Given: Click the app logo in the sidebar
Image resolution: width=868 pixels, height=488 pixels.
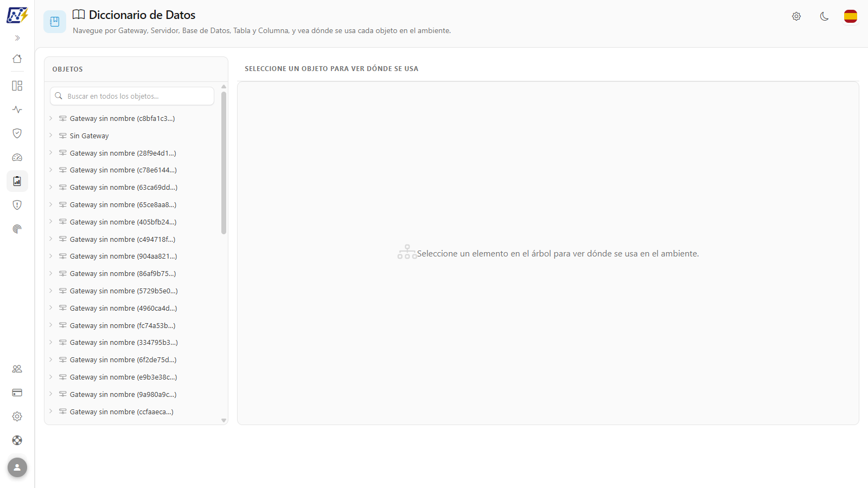Looking at the screenshot, I should click(17, 15).
